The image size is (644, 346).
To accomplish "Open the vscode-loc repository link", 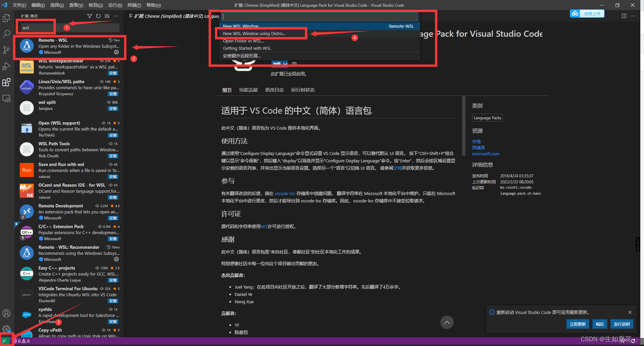I will click(285, 193).
